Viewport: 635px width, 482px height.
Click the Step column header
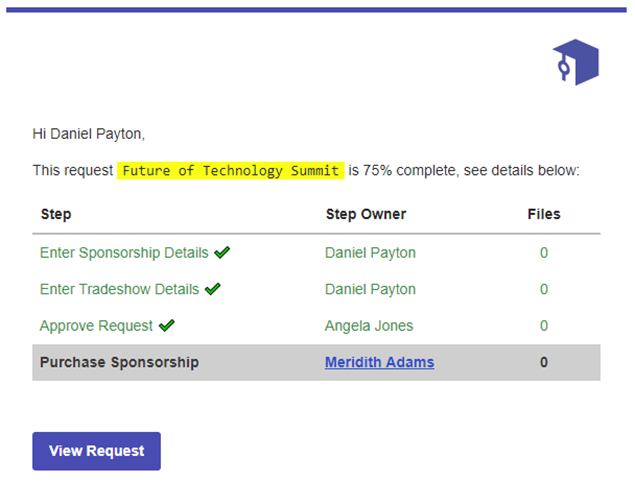point(56,214)
